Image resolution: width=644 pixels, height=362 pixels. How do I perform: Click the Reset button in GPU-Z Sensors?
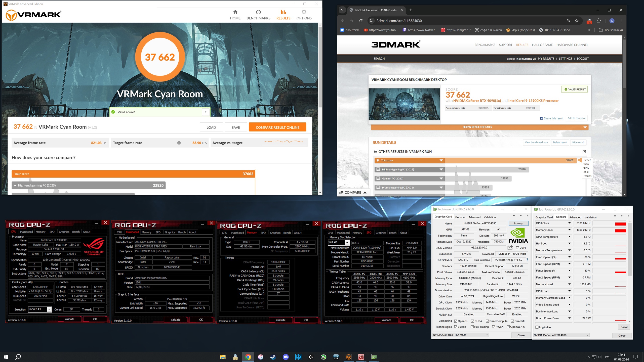tap(624, 327)
